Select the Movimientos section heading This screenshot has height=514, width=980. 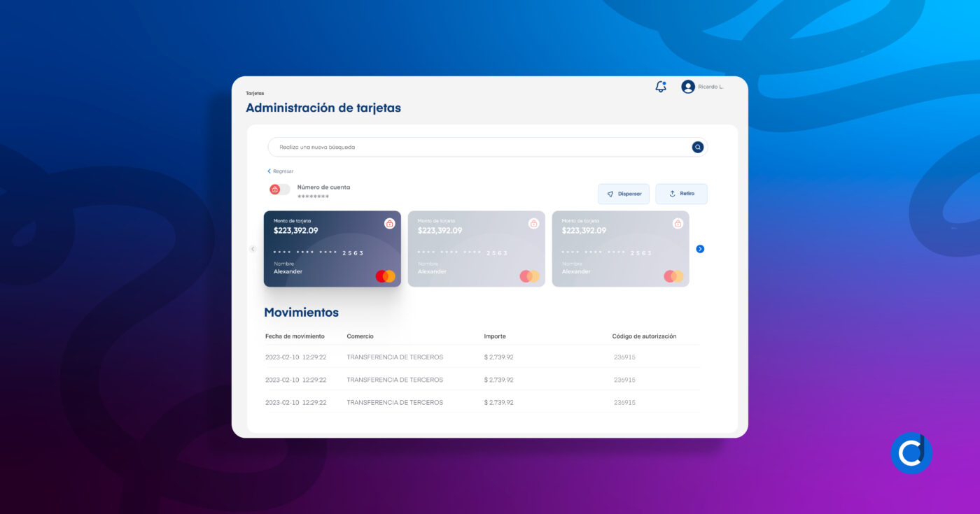301,312
